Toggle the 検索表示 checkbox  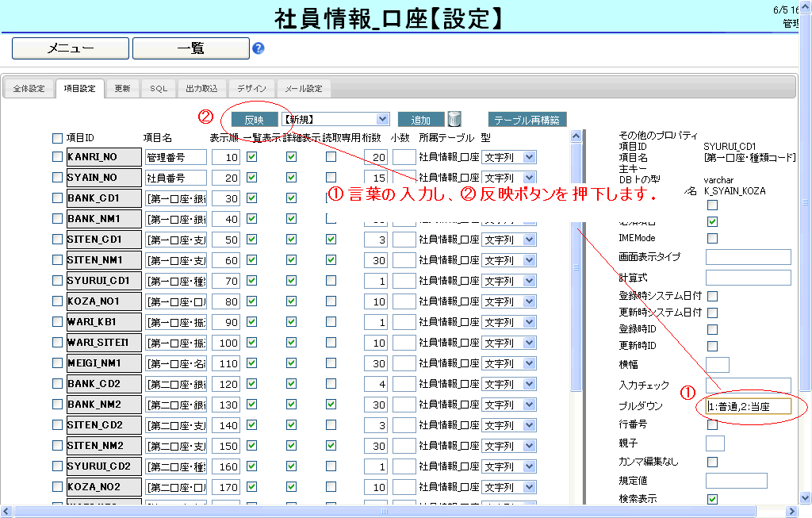(x=712, y=499)
